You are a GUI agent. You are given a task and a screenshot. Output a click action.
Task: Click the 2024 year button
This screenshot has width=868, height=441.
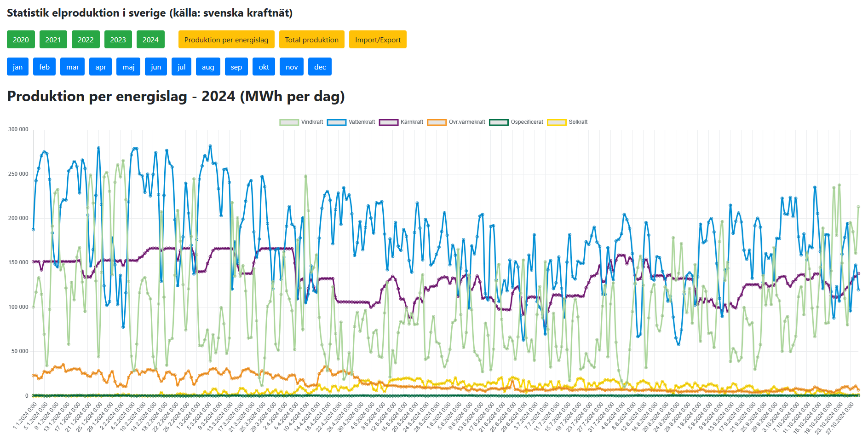tap(150, 40)
